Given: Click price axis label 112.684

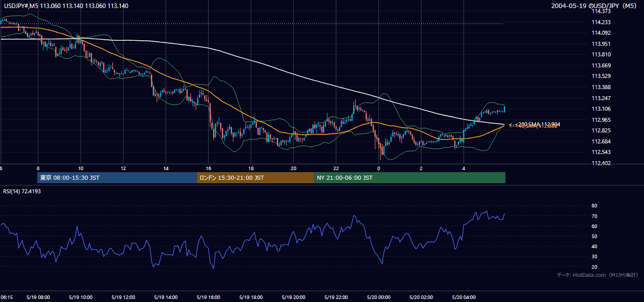Looking at the screenshot, I should pos(601,141).
